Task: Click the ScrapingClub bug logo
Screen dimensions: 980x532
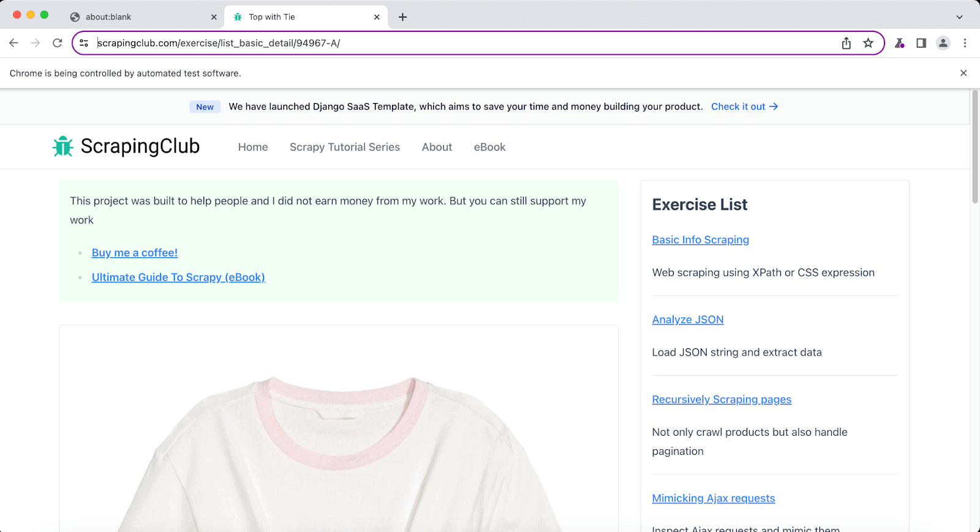Action: tap(63, 146)
